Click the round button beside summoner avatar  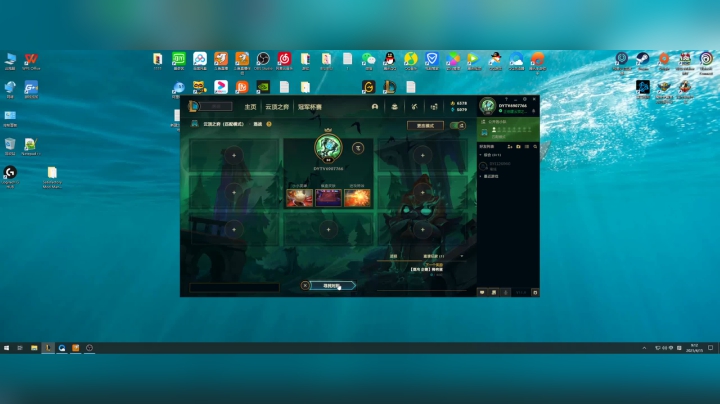358,148
